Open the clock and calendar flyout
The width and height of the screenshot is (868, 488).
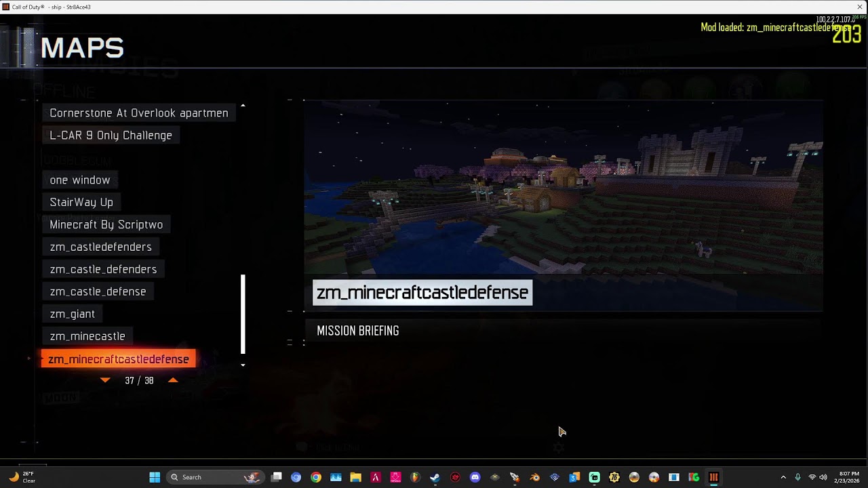tap(848, 477)
